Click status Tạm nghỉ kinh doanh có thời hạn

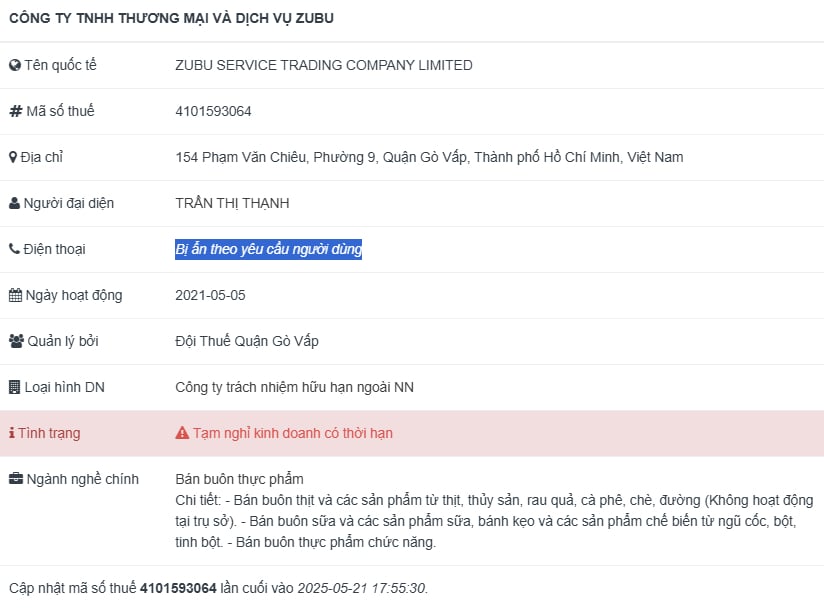tap(293, 433)
